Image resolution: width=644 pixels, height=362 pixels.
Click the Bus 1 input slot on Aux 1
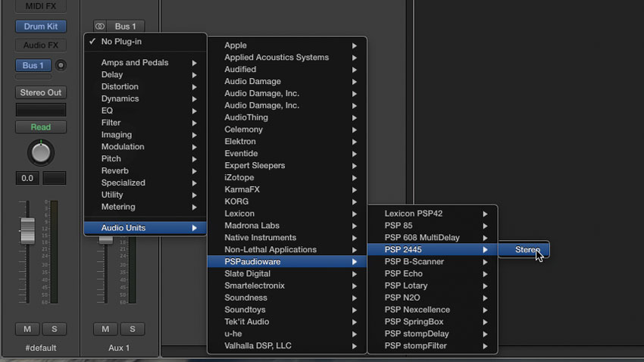[125, 27]
